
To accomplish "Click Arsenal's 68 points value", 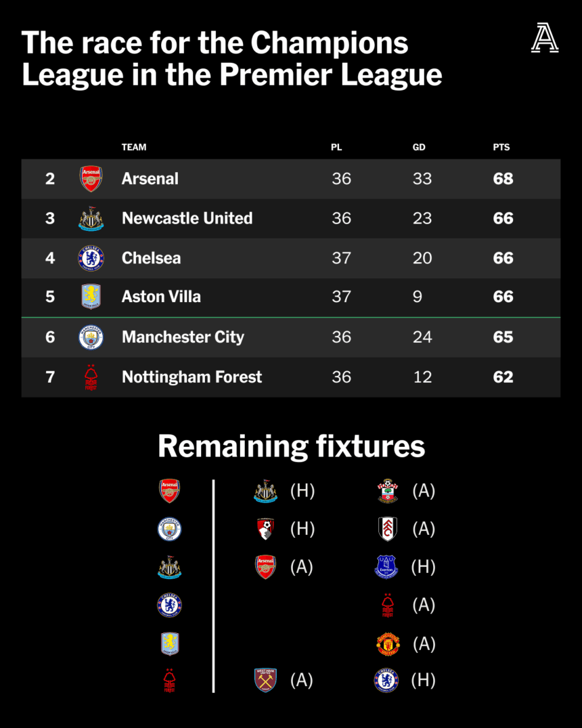I will (503, 179).
